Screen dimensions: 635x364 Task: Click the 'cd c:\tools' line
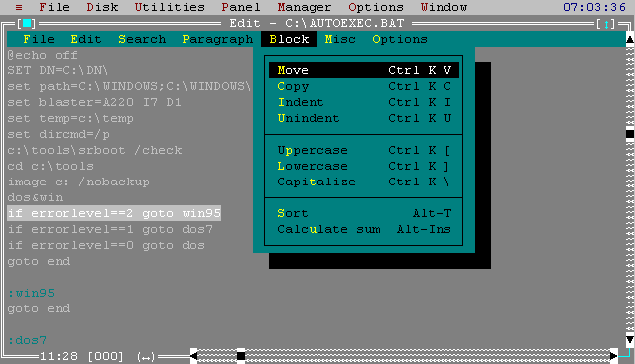click(51, 166)
